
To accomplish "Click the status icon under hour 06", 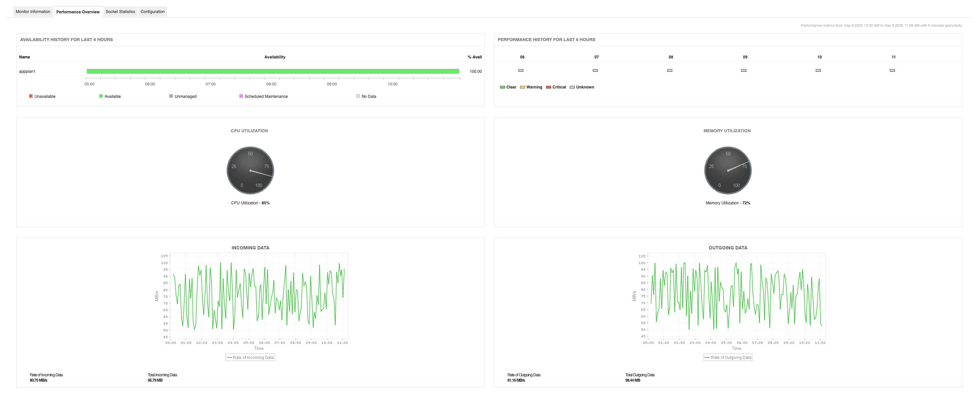I will point(520,70).
